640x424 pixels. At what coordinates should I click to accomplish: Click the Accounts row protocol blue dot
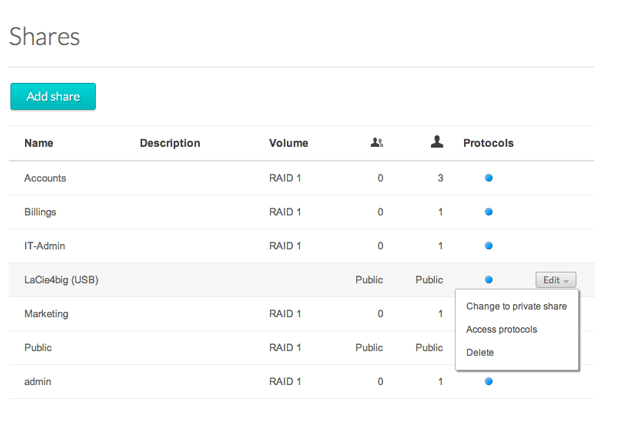point(489,178)
